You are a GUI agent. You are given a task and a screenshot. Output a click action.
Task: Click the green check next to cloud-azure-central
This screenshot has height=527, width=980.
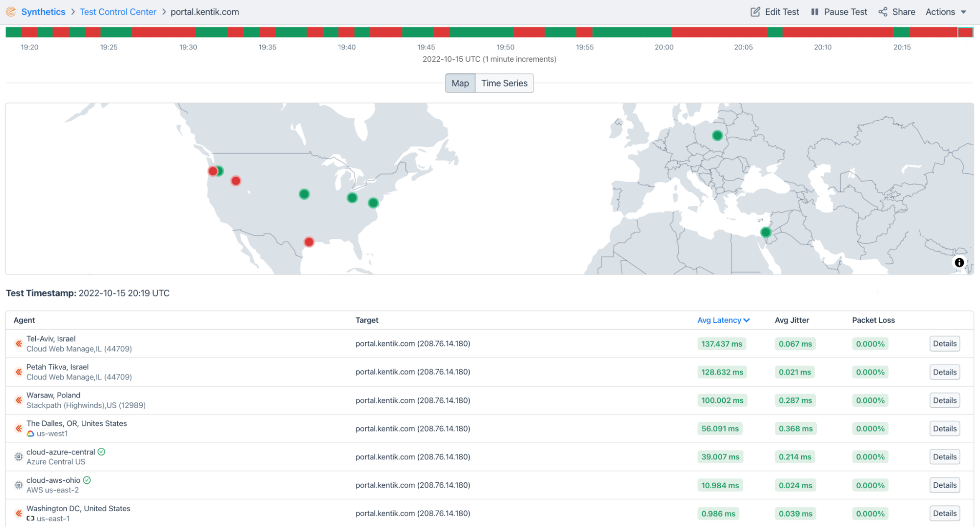[101, 452]
